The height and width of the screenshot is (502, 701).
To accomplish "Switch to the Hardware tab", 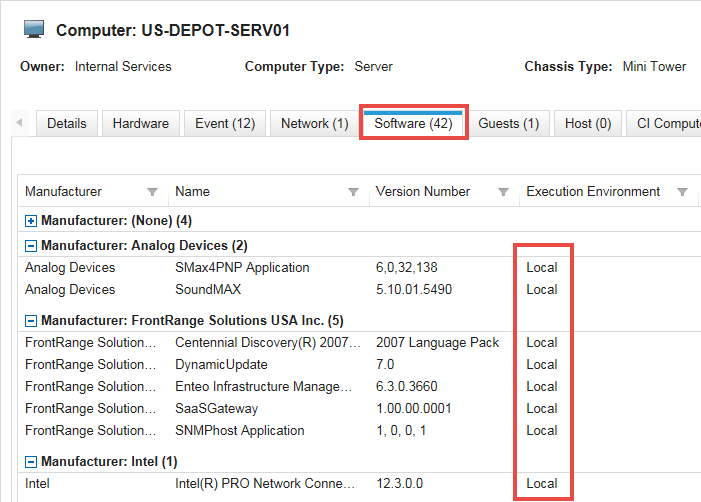I will (141, 123).
